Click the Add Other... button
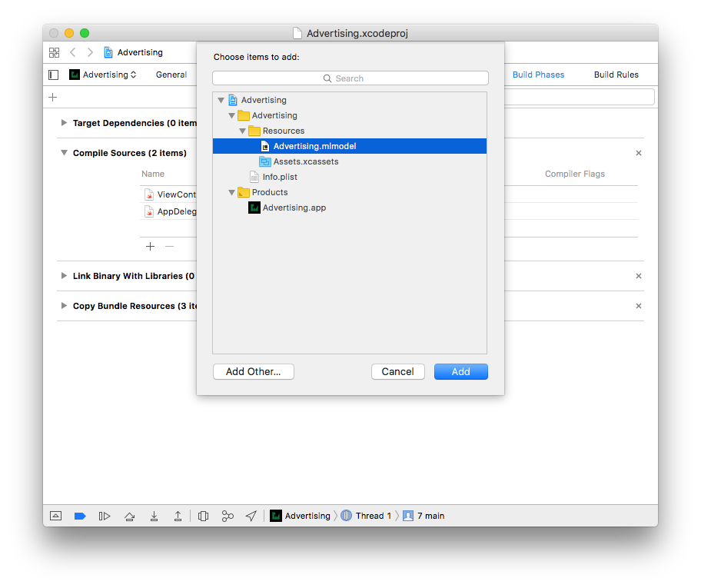This screenshot has height=588, width=701. coord(254,371)
